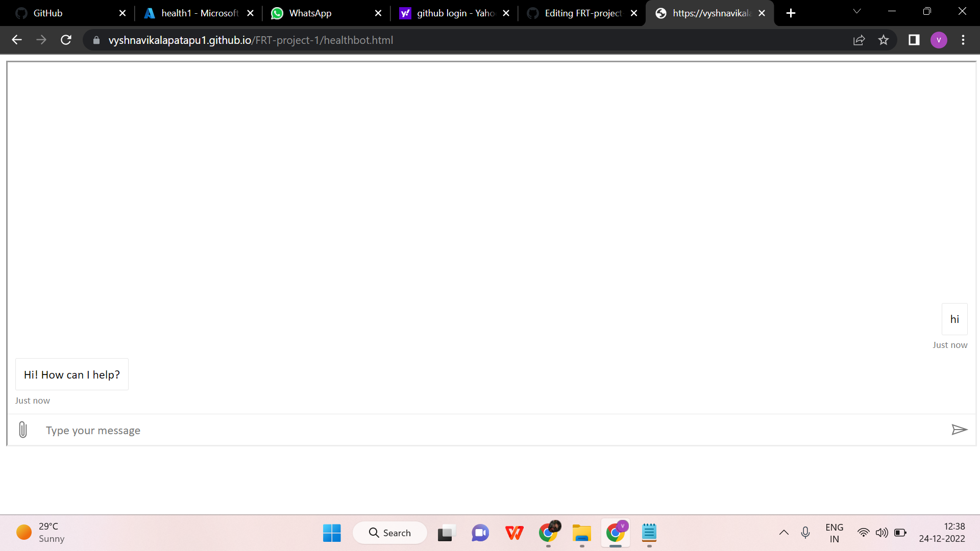Open the WPS Office taskbar icon
This screenshot has height=551, width=980.
(x=514, y=533)
